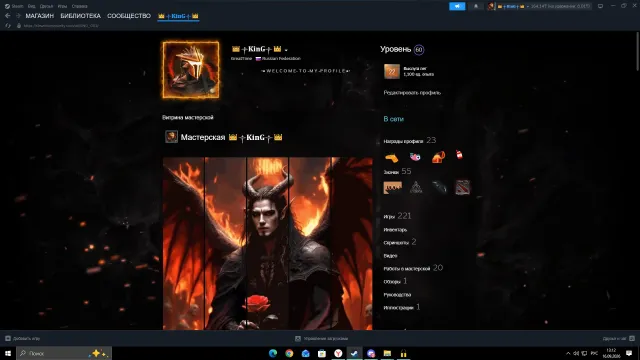This screenshot has height=360, width=640.
Task: Open the Windows action center notification icon
Action: point(629,353)
